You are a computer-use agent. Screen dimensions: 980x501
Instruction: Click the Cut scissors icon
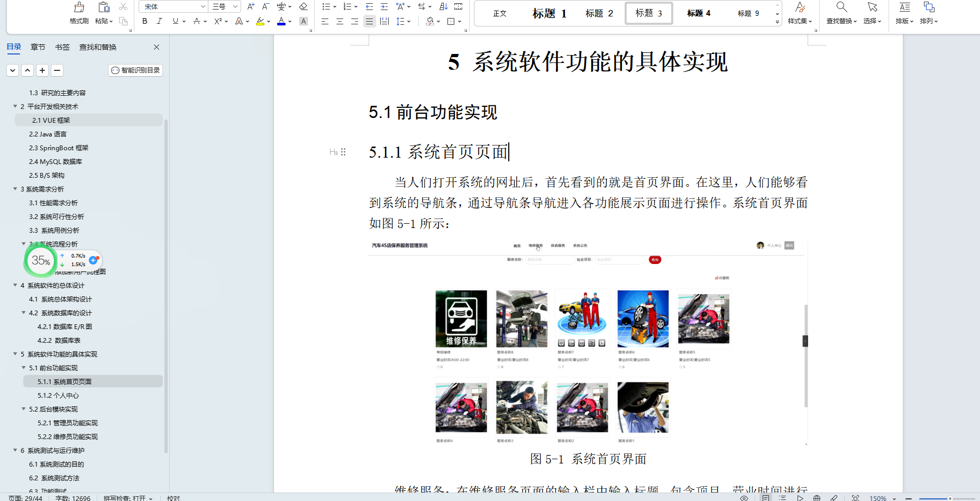pos(123,7)
